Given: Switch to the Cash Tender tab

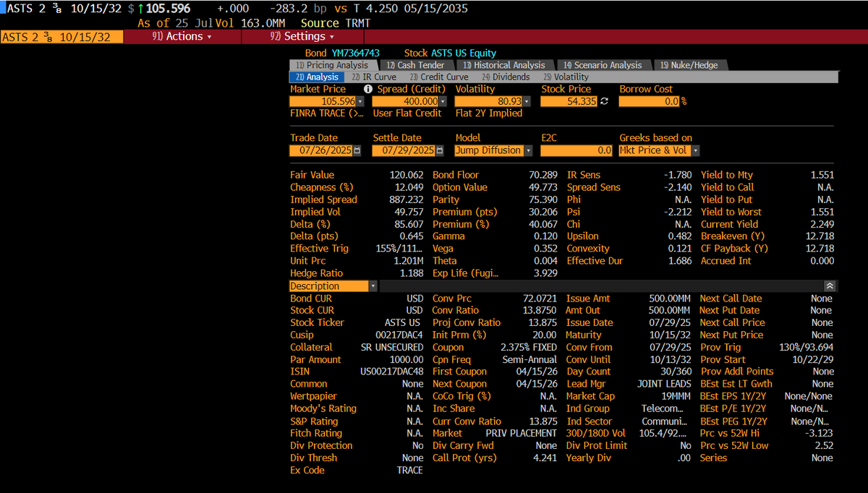Looking at the screenshot, I should [x=415, y=65].
